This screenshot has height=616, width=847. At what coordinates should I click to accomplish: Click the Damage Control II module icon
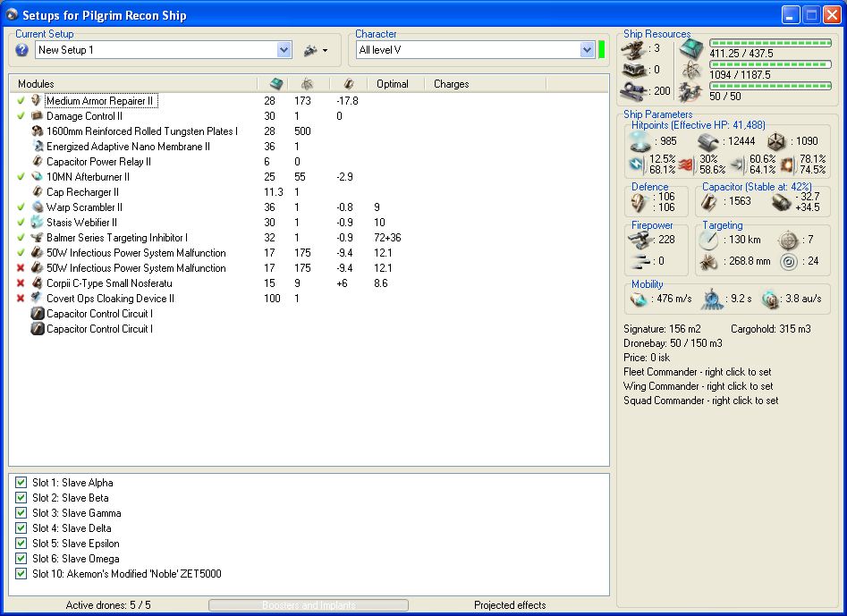[x=37, y=116]
